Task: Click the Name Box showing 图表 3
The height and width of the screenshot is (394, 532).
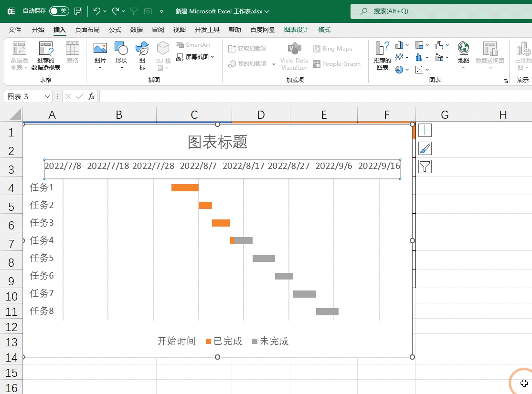Action: [x=24, y=96]
